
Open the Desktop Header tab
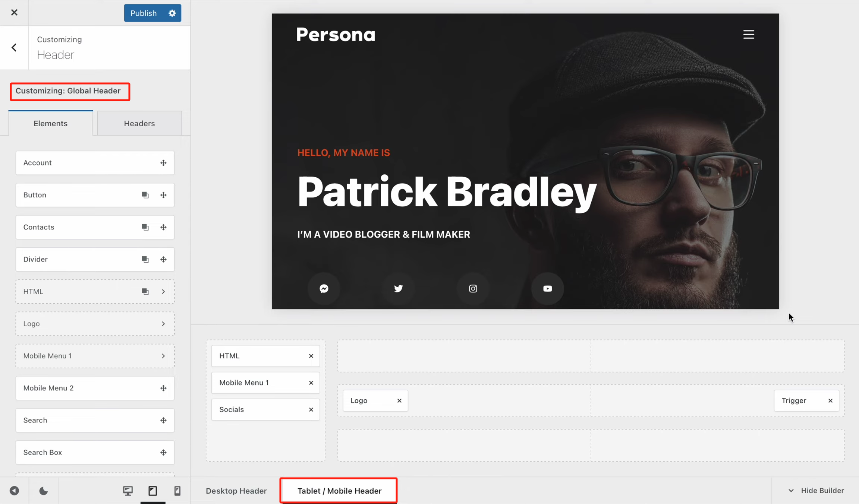pyautogui.click(x=236, y=491)
